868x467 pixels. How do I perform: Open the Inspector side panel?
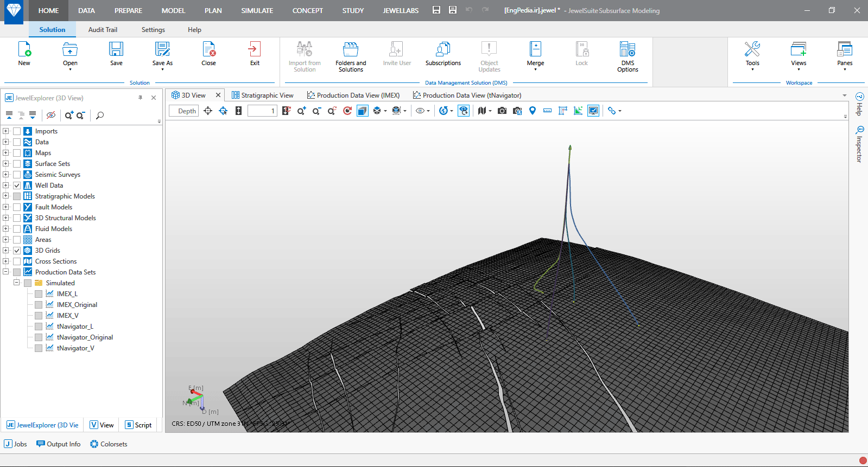pyautogui.click(x=859, y=144)
